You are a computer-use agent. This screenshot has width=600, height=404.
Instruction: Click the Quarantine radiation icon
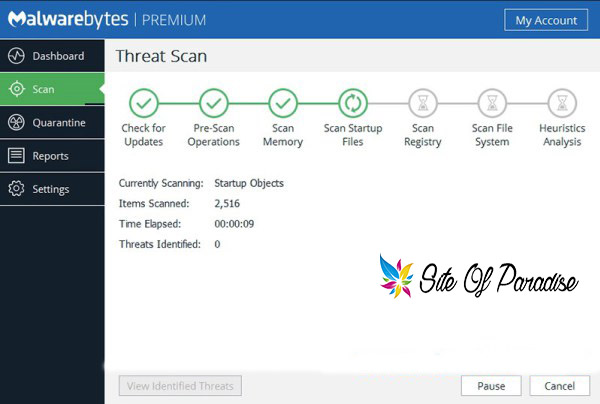click(16, 122)
